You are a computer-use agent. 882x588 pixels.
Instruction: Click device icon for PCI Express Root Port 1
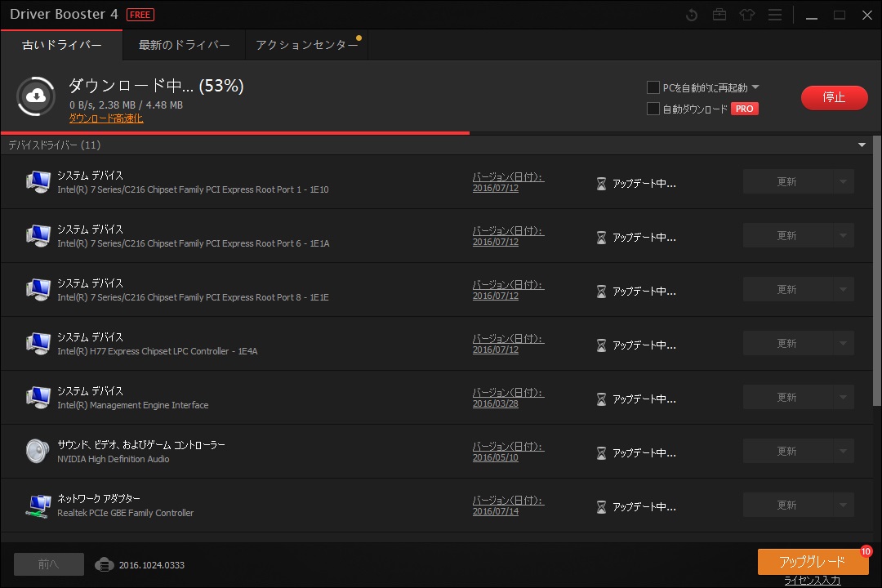[38, 182]
